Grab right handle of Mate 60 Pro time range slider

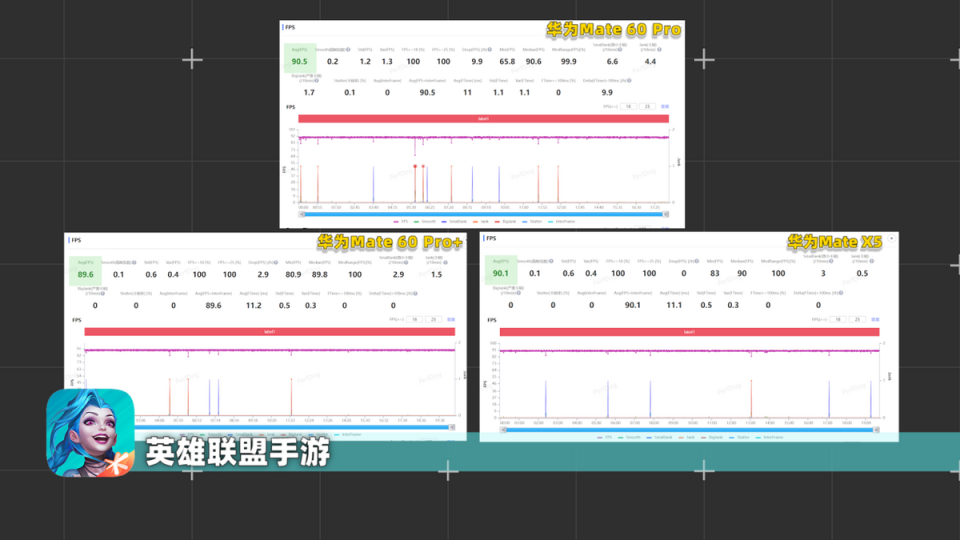point(666,214)
